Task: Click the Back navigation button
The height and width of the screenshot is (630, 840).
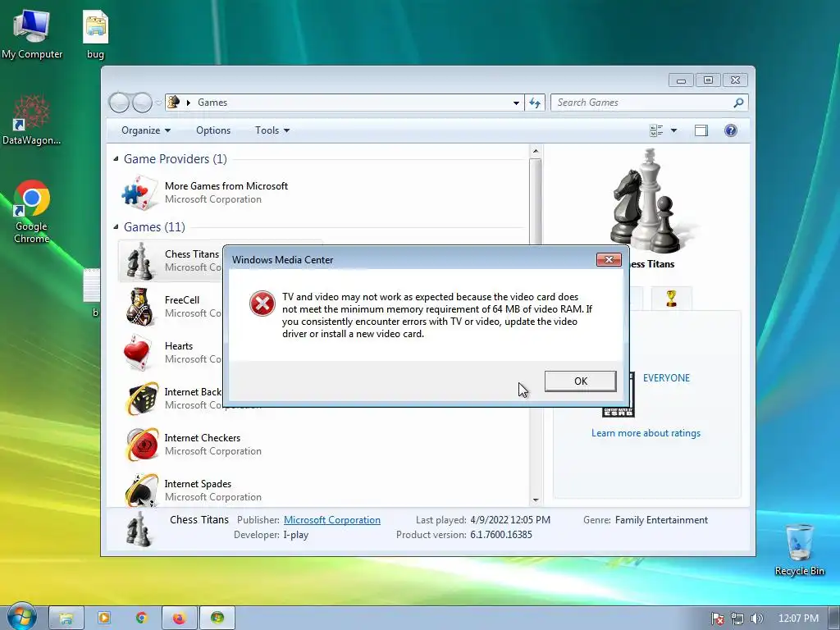Action: [119, 103]
